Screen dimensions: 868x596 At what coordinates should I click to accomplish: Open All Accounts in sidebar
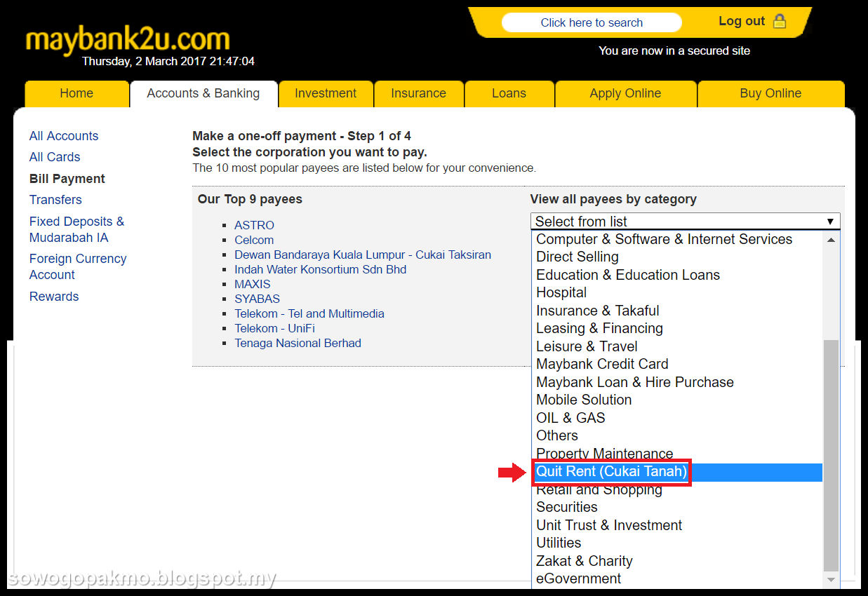click(x=64, y=136)
